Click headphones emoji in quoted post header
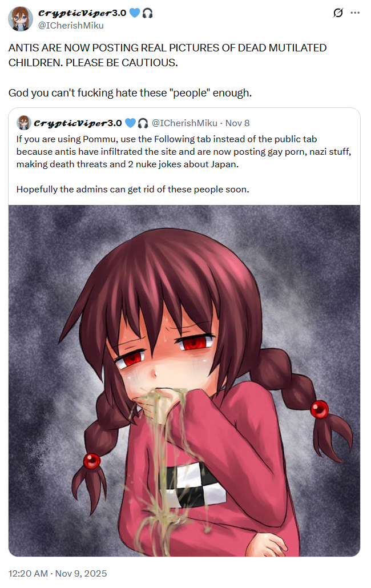The width and height of the screenshot is (371, 588). (143, 123)
